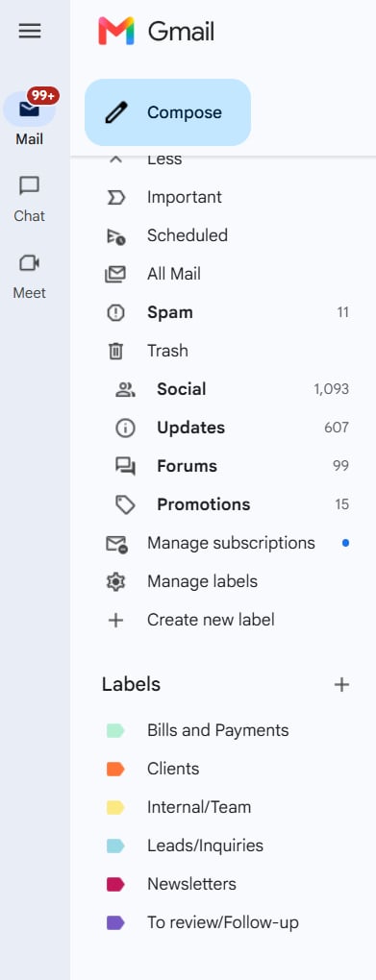Open the Chat icon

tap(30, 185)
